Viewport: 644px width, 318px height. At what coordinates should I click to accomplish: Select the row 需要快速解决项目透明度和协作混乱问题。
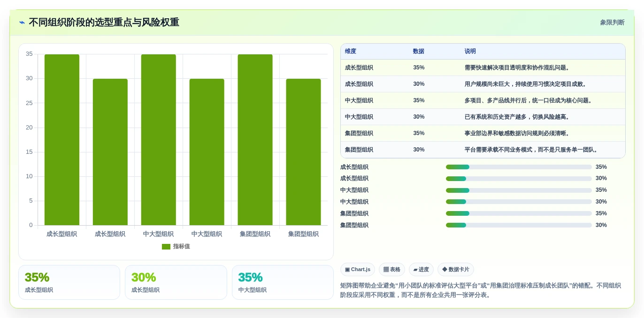[x=483, y=68]
